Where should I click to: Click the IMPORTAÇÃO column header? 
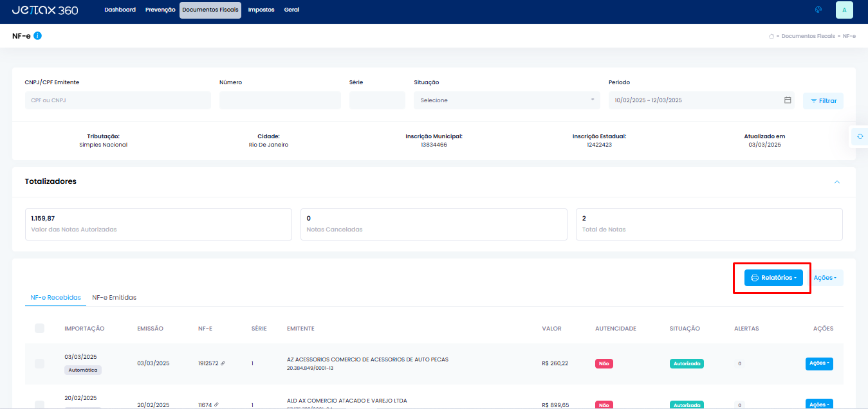(84, 329)
